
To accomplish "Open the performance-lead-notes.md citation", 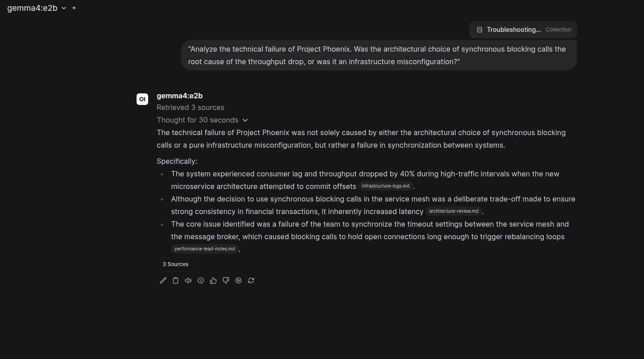I will coord(205,249).
